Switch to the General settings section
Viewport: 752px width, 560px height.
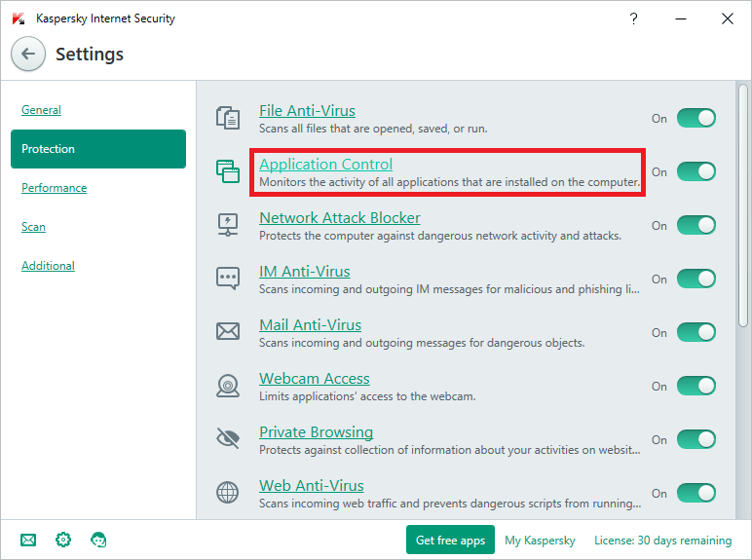[41, 110]
